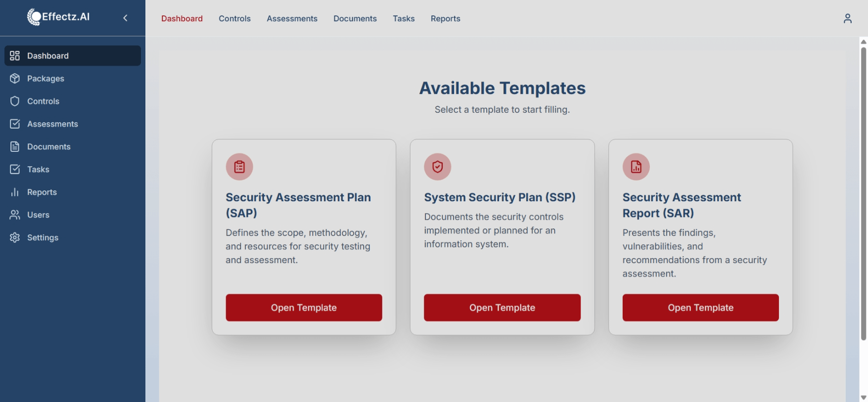
Task: Click the Controls shield icon in sidebar
Action: (x=15, y=101)
